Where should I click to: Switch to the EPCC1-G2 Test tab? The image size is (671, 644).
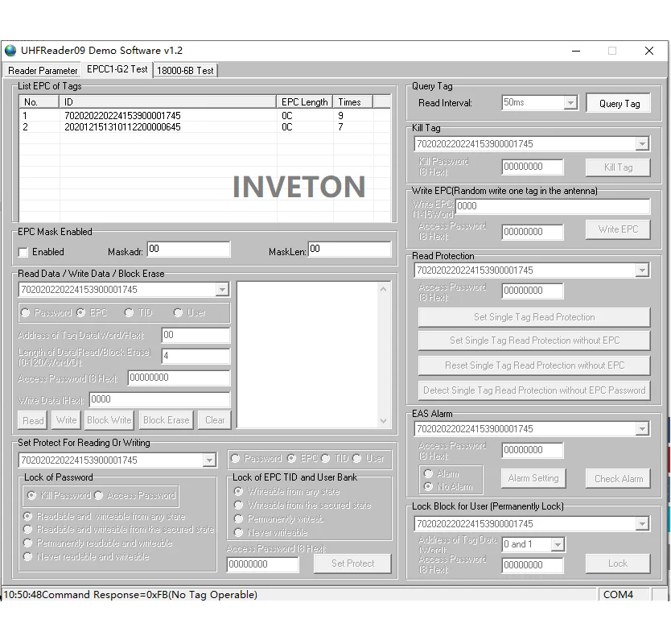(117, 69)
